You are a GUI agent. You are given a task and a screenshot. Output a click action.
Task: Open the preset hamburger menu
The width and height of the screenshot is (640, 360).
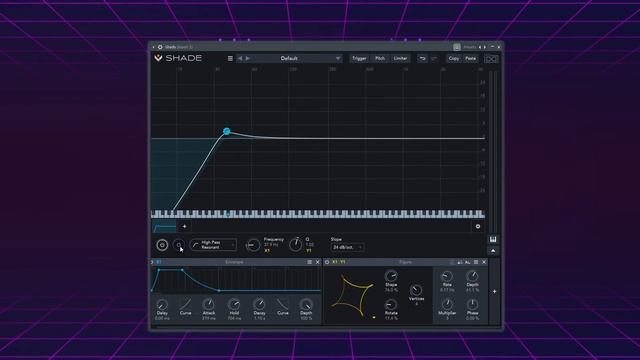pos(230,58)
